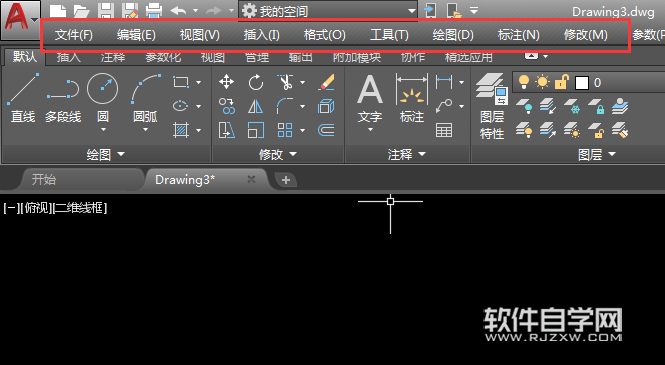Image resolution: width=665 pixels, height=365 pixels.
Task: Open the 标注(N) menu
Action: click(x=519, y=35)
